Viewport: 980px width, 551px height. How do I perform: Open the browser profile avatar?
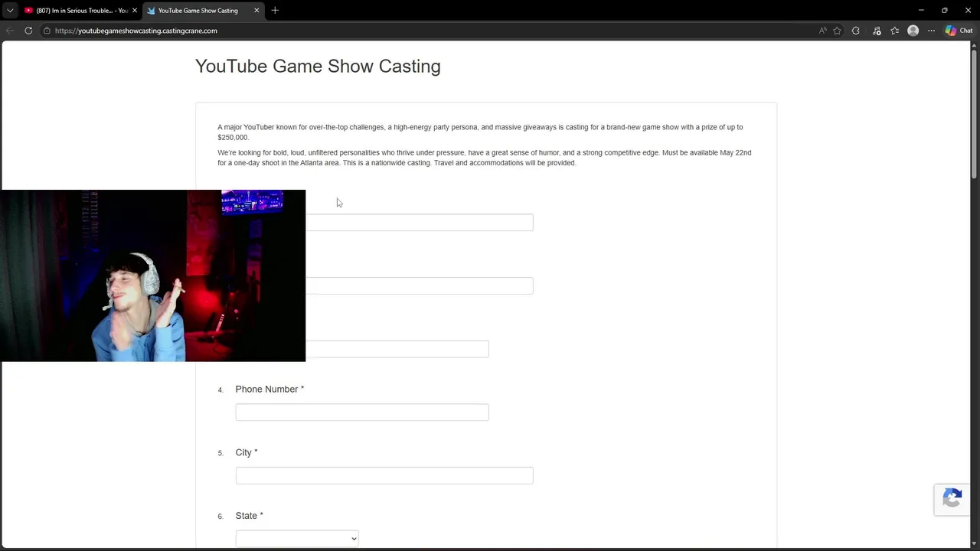[x=913, y=31]
